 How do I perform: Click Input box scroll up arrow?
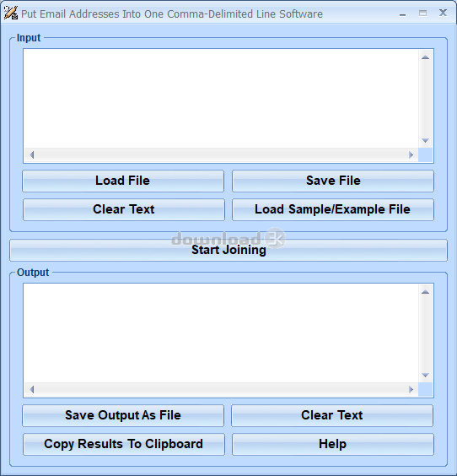(425, 57)
